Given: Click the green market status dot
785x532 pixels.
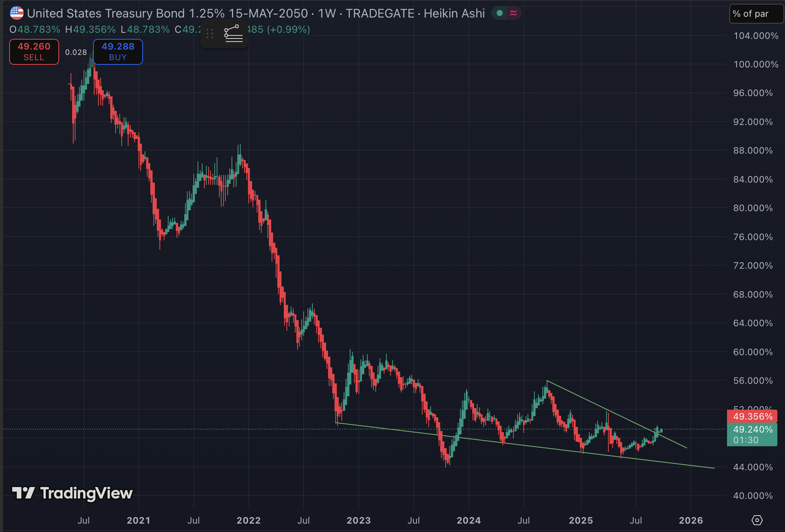Looking at the screenshot, I should (499, 13).
